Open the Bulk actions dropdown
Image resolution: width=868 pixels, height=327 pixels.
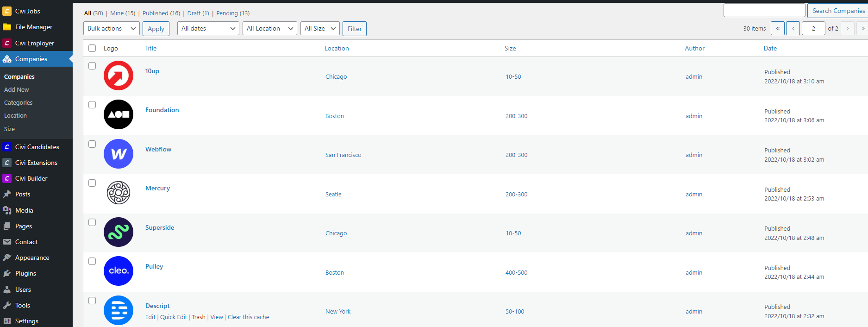coord(112,28)
